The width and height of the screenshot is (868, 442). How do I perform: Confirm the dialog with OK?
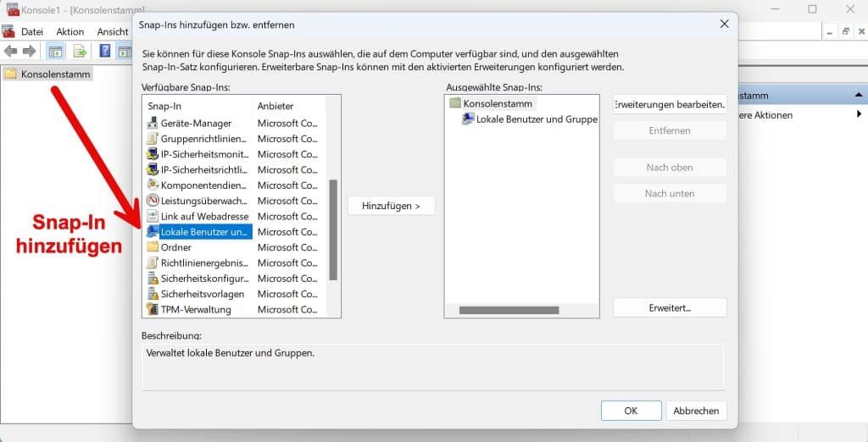(631, 411)
